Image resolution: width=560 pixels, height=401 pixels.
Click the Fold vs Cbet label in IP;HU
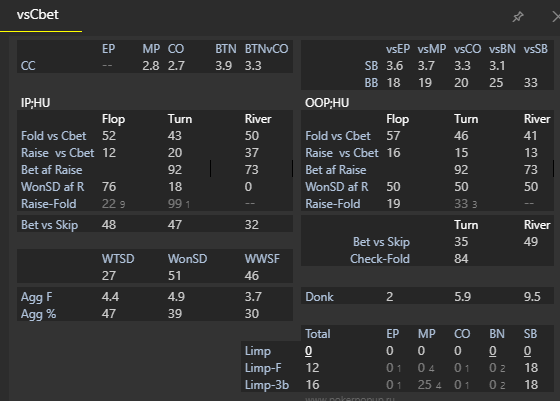(x=54, y=136)
